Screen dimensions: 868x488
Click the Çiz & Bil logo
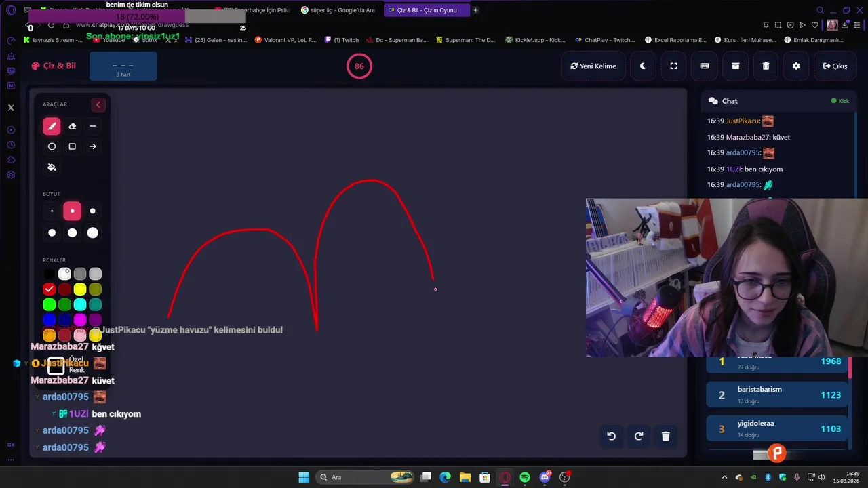[x=54, y=66]
